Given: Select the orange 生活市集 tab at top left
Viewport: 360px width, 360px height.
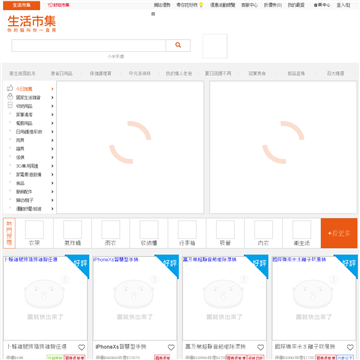Looking at the screenshot, I should click(22, 5).
